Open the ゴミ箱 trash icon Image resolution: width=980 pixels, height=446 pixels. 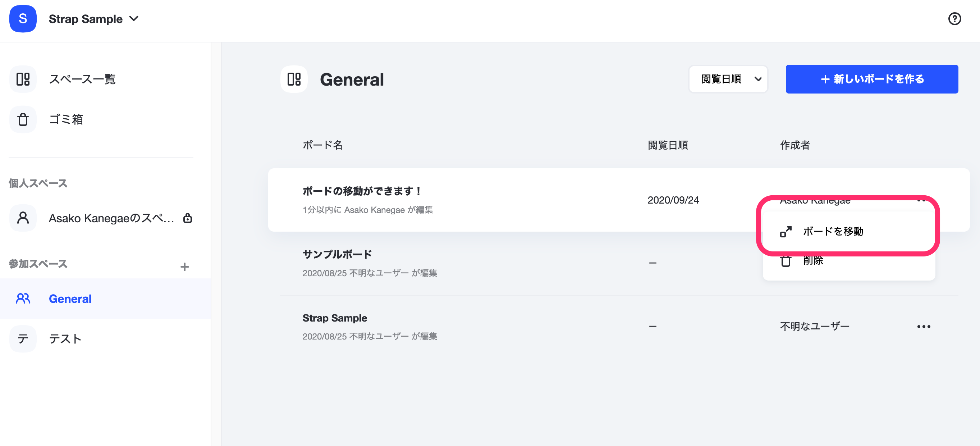pos(23,119)
